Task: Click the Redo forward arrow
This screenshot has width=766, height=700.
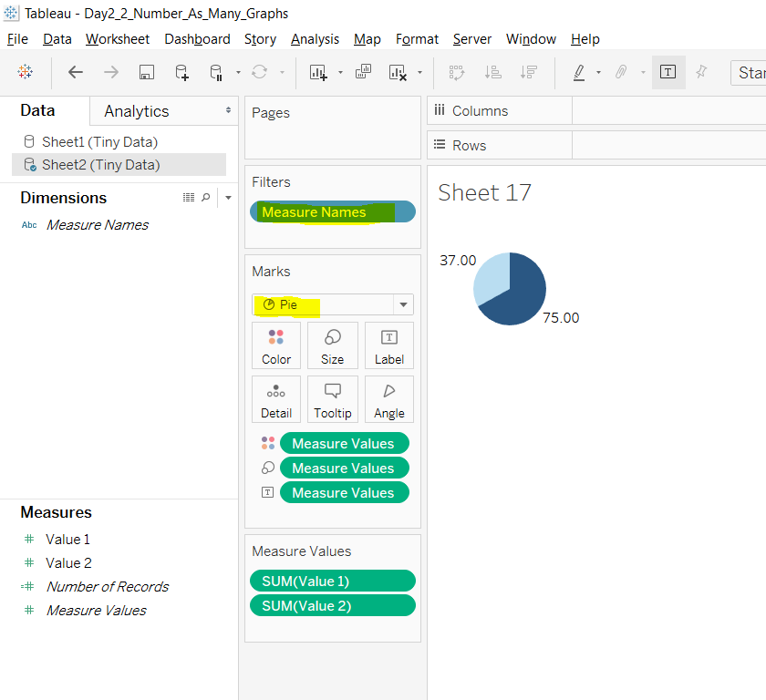Action: pyautogui.click(x=111, y=72)
